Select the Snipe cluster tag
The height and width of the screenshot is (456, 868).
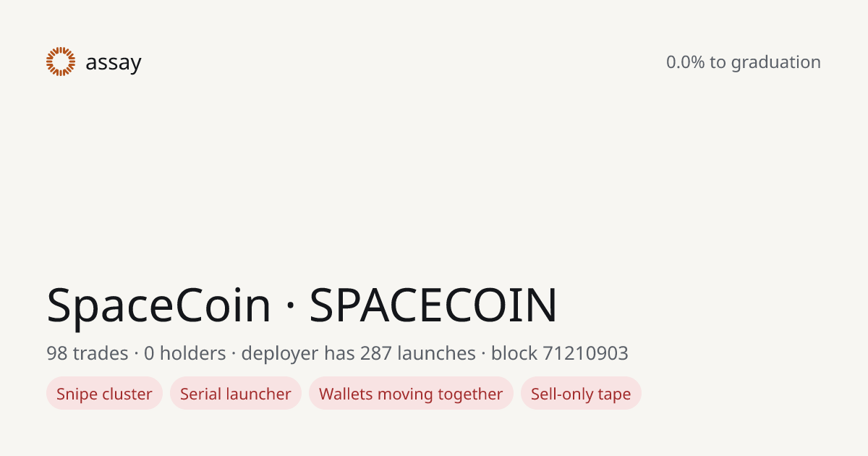click(x=104, y=394)
